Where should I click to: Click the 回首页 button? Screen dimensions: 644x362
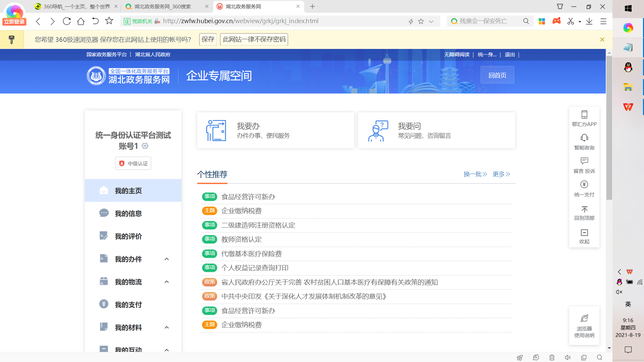tap(497, 75)
